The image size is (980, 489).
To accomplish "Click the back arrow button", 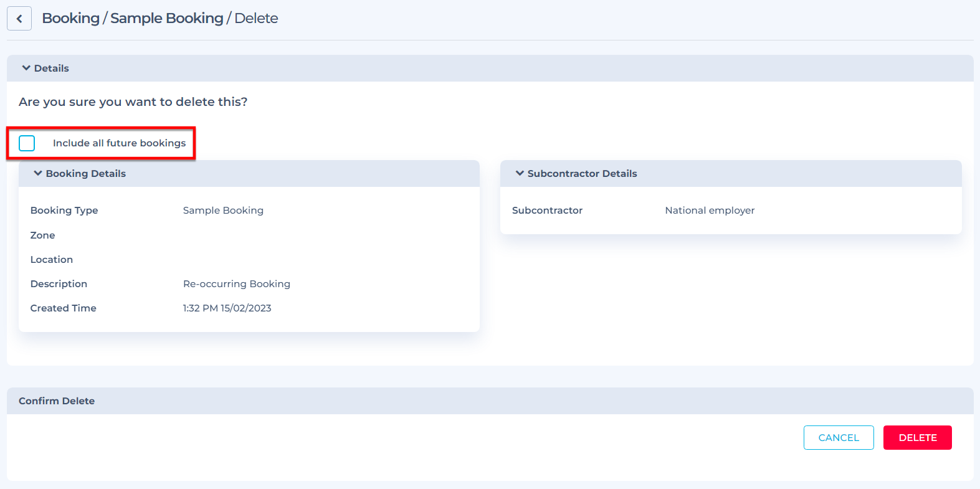I will click(19, 19).
